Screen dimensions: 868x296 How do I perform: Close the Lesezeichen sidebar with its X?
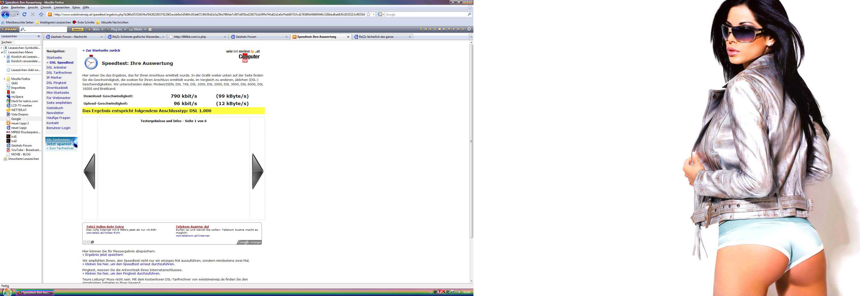(x=38, y=37)
